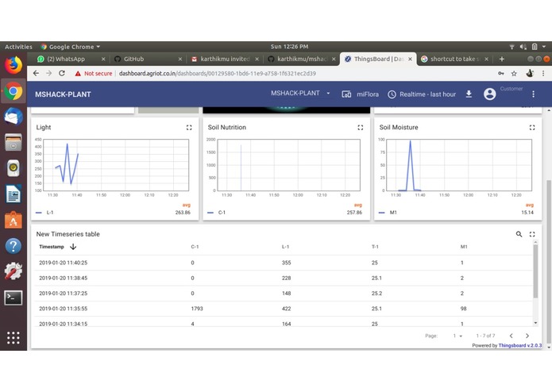Open the MSHACK-PLANT dashboard dropdown
This screenshot has height=392, width=552.
300,93
